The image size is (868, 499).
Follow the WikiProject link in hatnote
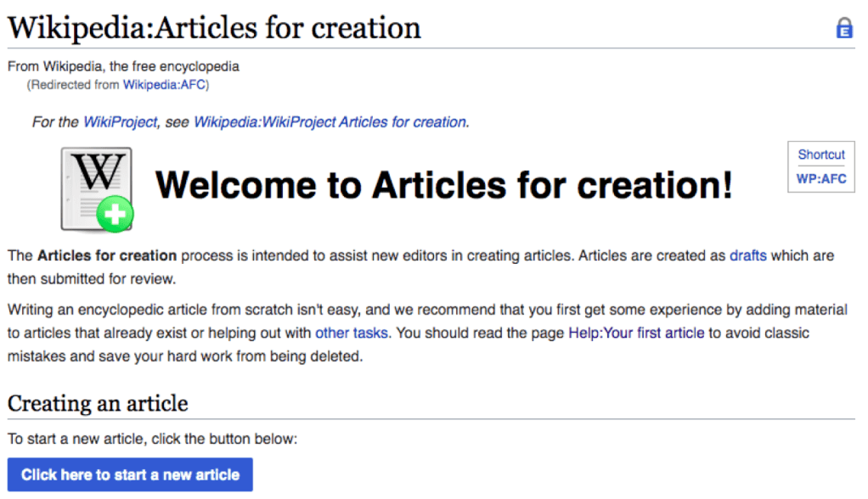120,122
